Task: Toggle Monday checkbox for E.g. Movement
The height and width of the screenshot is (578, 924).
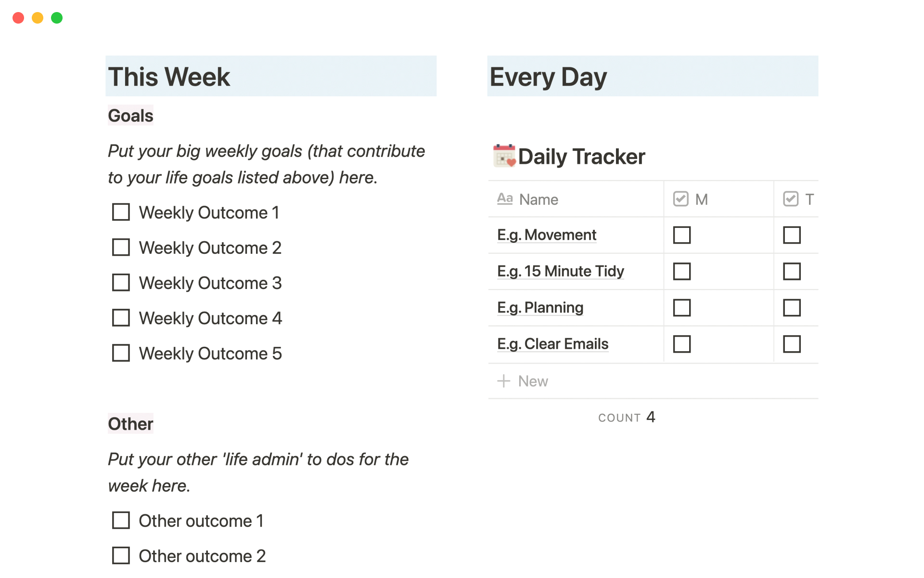Action: (x=681, y=235)
